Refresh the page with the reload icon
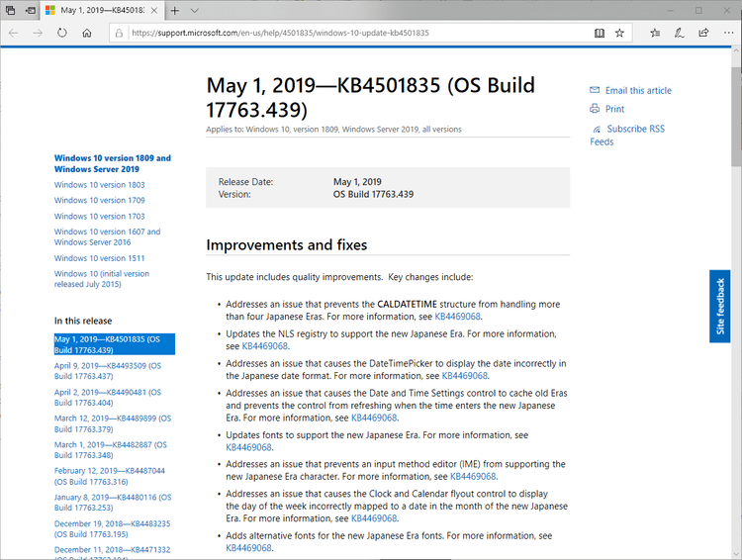The width and height of the screenshot is (742, 560). click(x=62, y=33)
